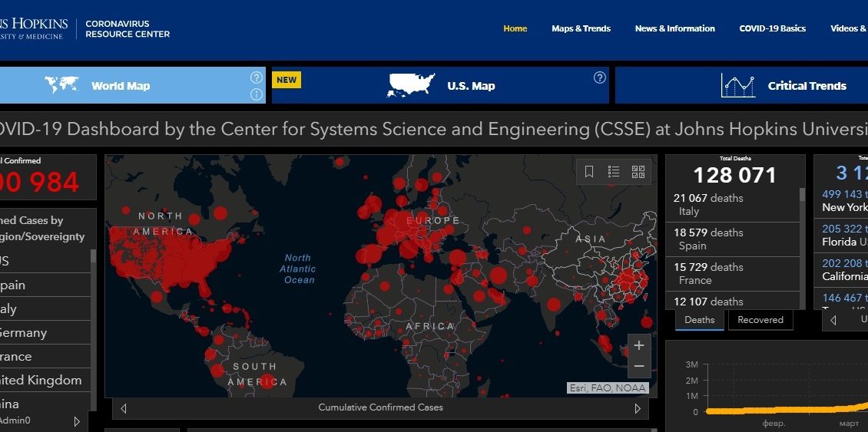
Task: Select United Kingdom in the country list
Action: pos(45,380)
